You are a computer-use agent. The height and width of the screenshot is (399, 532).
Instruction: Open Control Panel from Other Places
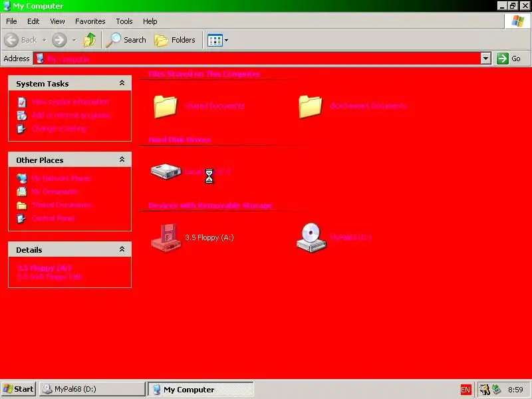[53, 218]
